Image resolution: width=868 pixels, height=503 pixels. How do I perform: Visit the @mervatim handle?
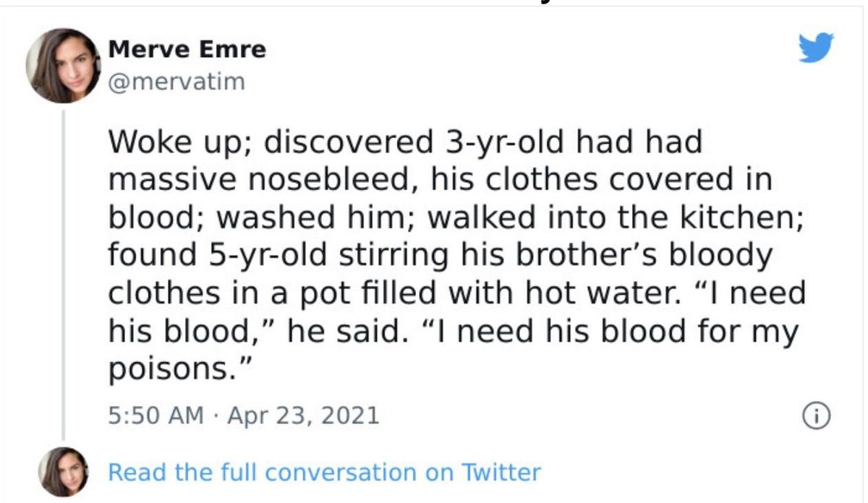[x=176, y=82]
